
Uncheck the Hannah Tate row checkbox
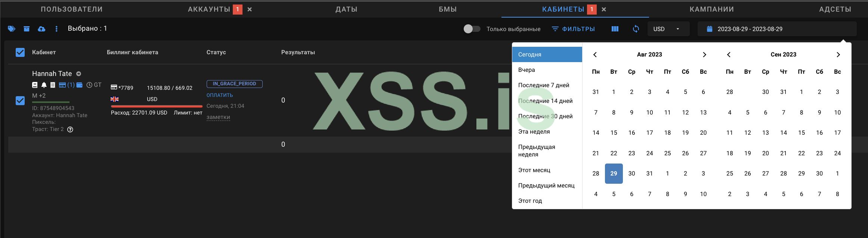[x=20, y=101]
